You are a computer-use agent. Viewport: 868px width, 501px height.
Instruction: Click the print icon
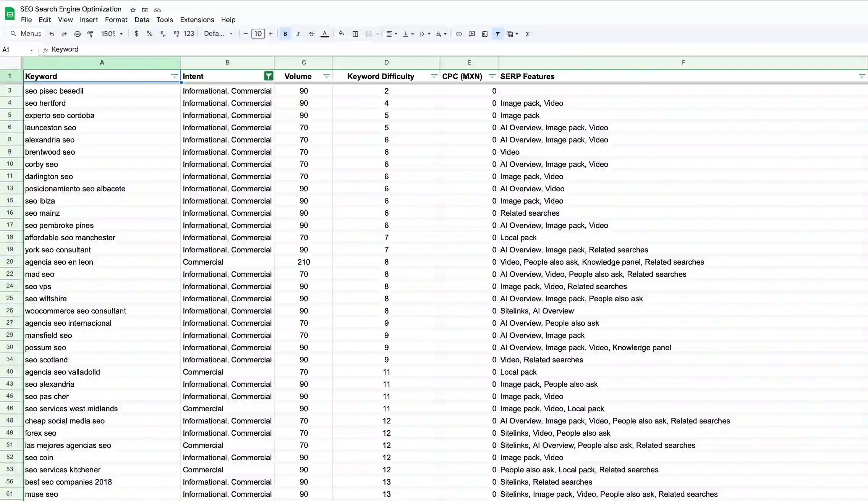click(77, 34)
